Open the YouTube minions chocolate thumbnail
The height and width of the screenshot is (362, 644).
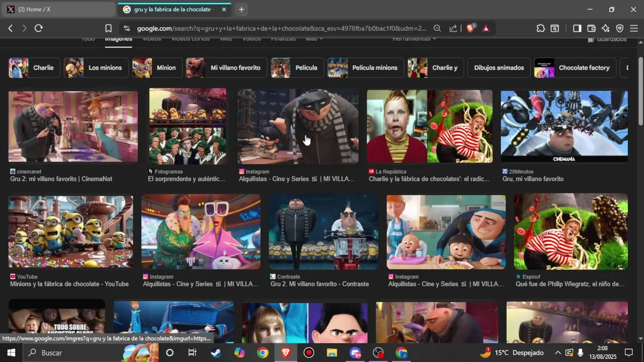[71, 232]
